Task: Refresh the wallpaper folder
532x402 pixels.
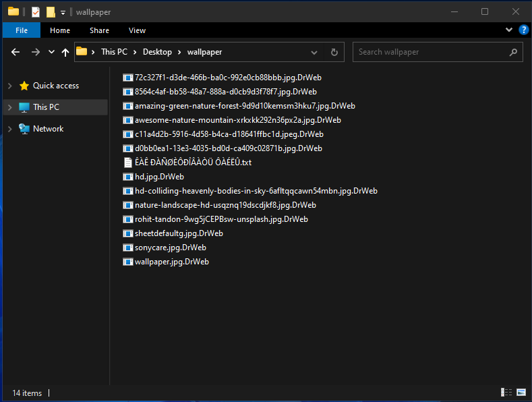Action: click(334, 53)
